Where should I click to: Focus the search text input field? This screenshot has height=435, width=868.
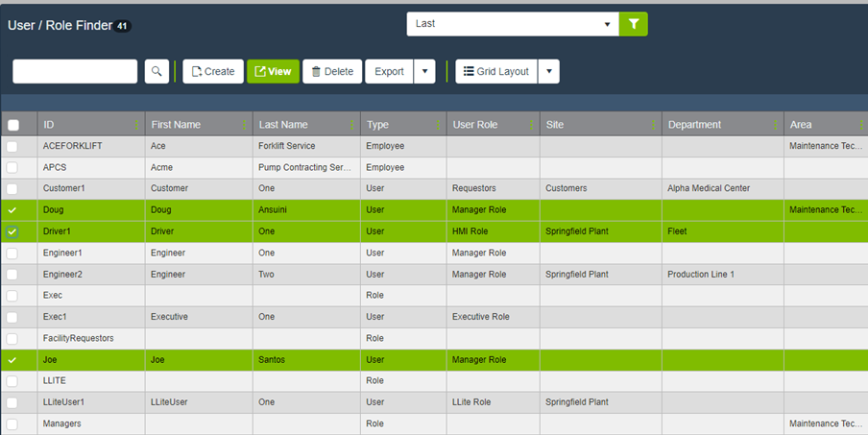pos(75,71)
